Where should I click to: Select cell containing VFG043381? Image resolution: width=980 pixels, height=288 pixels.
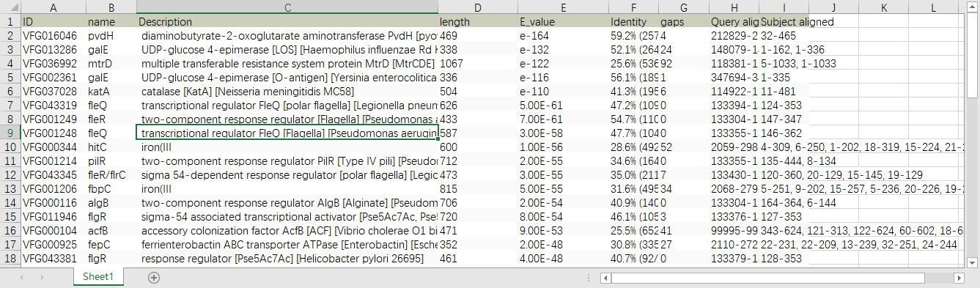point(53,258)
